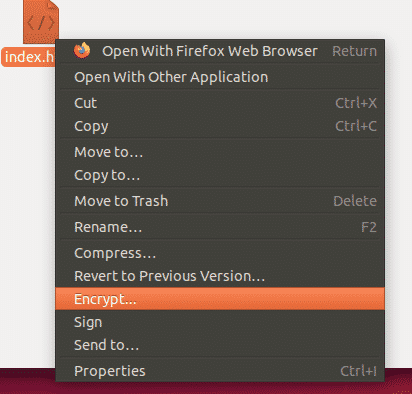The width and height of the screenshot is (412, 394).
Task: Pick the Rename… menu entry
Action: click(220, 227)
